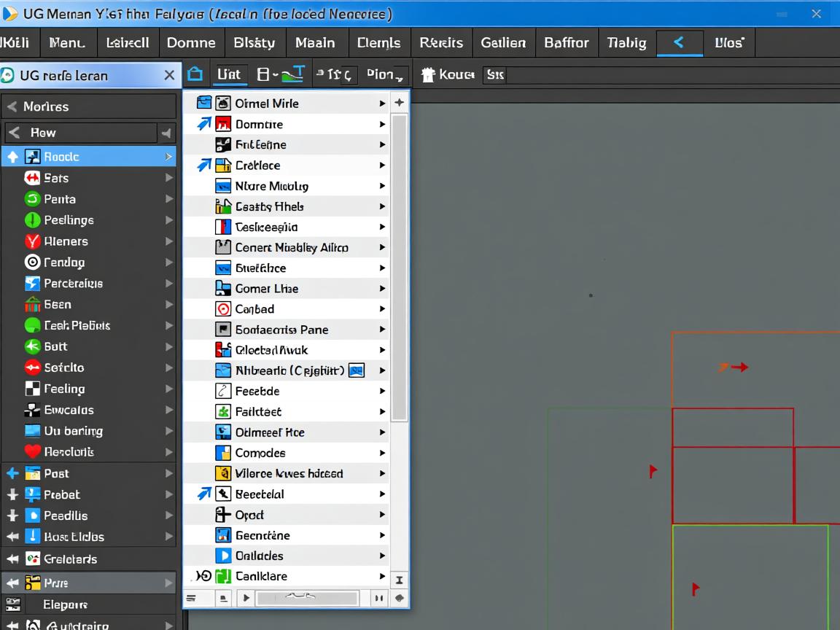Expand the Peellinge submenu arrow

(x=169, y=220)
